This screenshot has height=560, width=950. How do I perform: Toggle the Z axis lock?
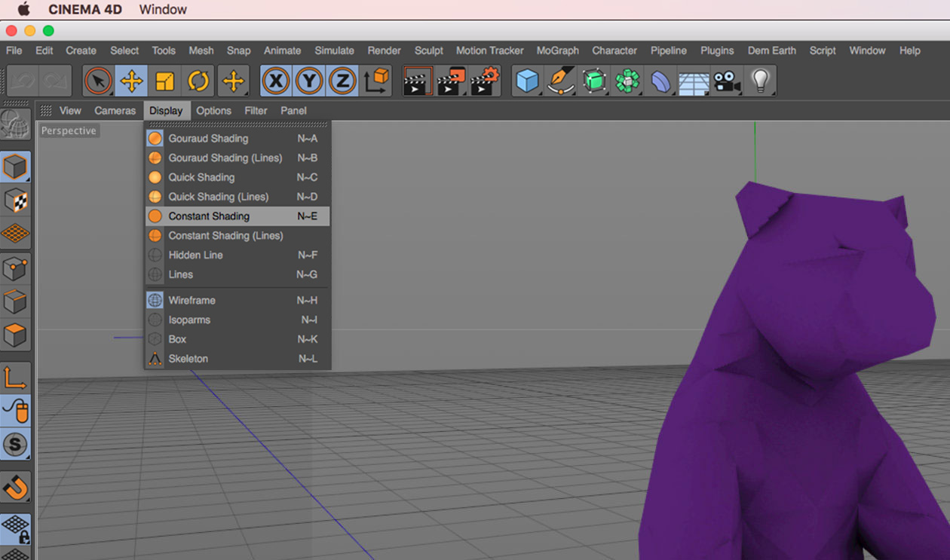tap(342, 81)
